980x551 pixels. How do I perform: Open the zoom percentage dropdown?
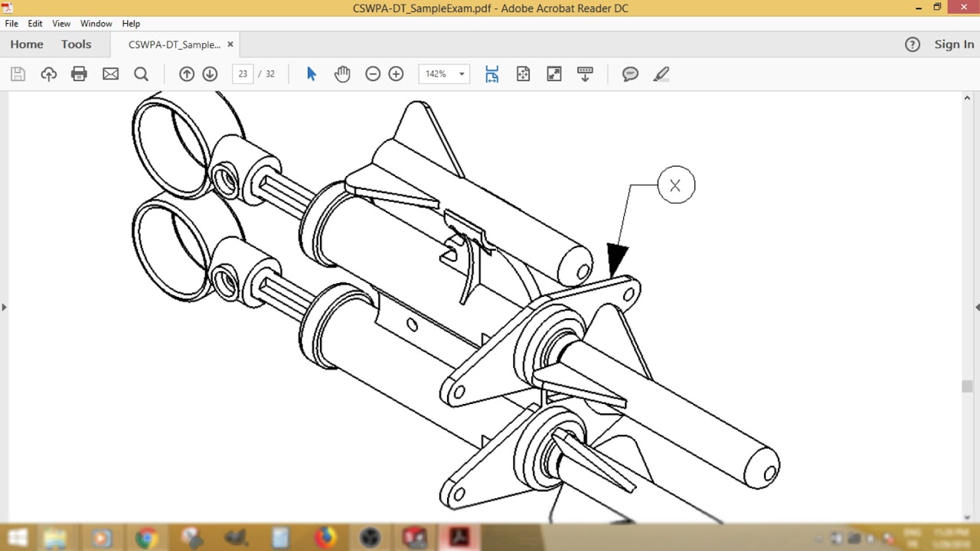(460, 73)
